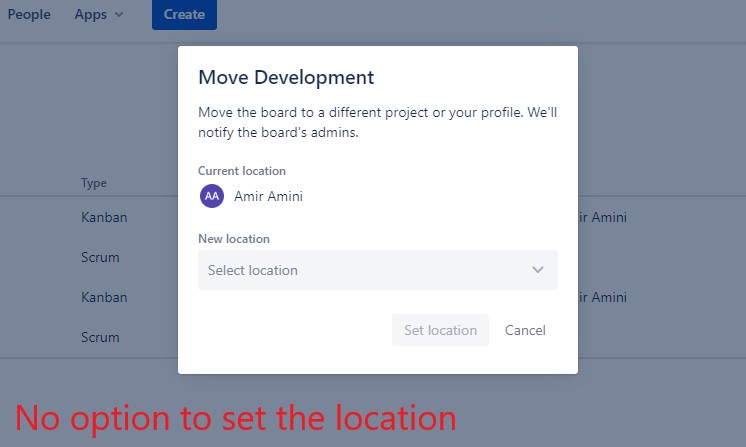The height and width of the screenshot is (447, 746).
Task: Open the Select location dropdown
Action: pyautogui.click(x=378, y=270)
